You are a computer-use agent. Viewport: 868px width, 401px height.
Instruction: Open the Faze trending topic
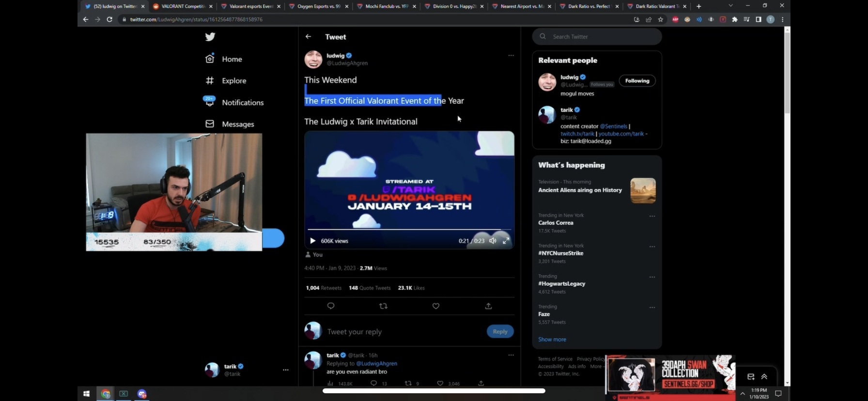(544, 314)
